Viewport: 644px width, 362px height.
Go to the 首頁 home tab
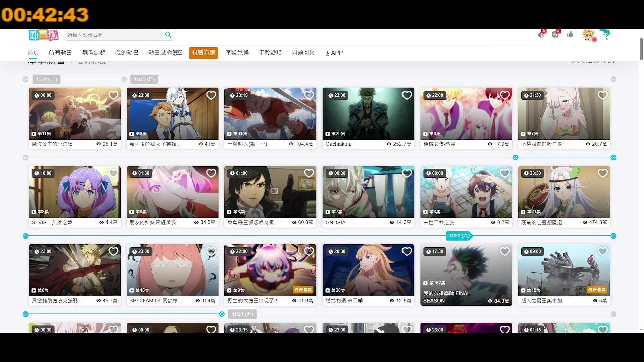tap(33, 53)
